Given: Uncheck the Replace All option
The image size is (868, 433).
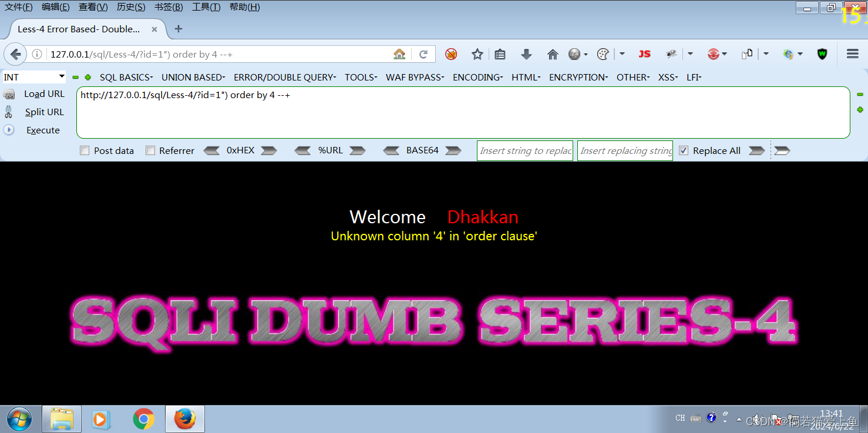Looking at the screenshot, I should tap(683, 150).
